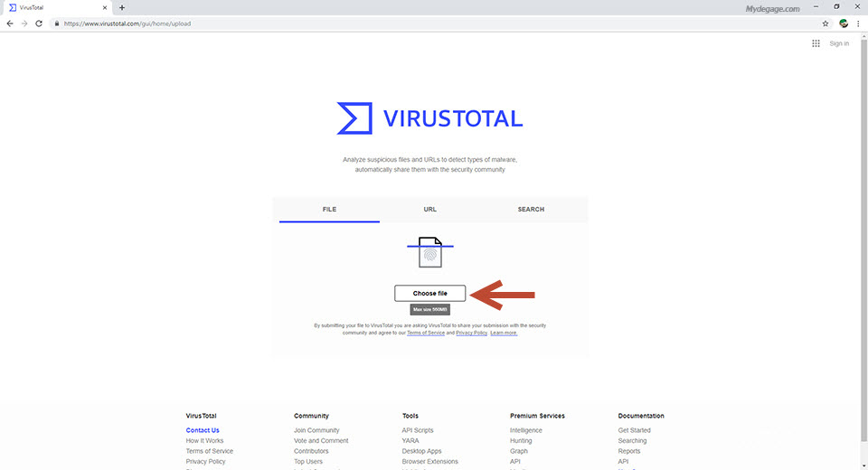Screen dimensions: 868x470
Task: Open Hunting premium service link
Action: 521,441
